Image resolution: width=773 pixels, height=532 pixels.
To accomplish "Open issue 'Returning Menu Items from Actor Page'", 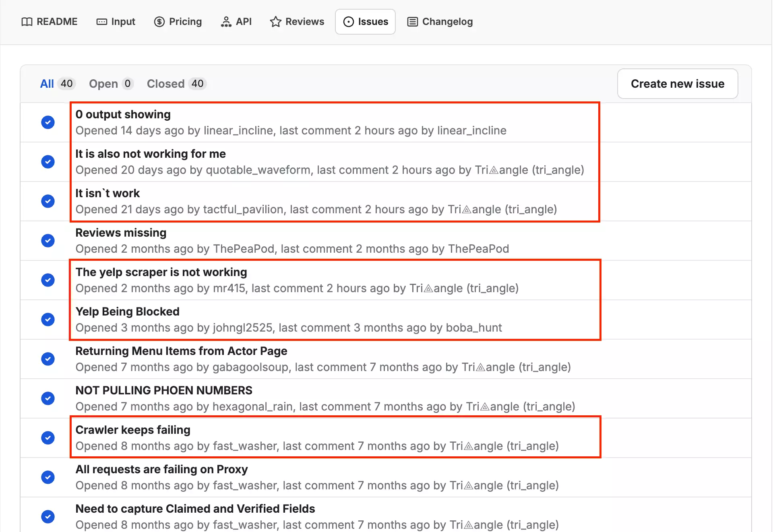I will [181, 351].
